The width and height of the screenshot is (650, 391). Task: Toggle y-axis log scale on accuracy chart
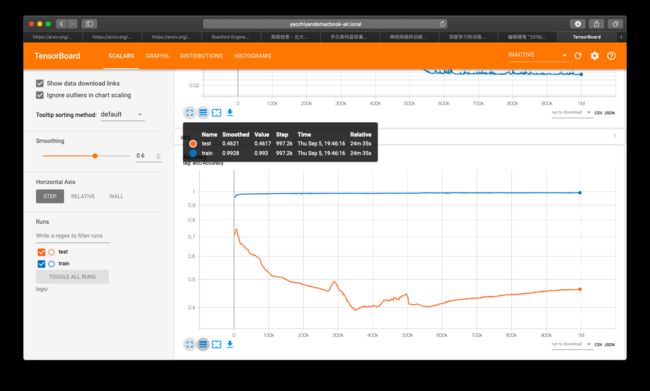[x=203, y=344]
